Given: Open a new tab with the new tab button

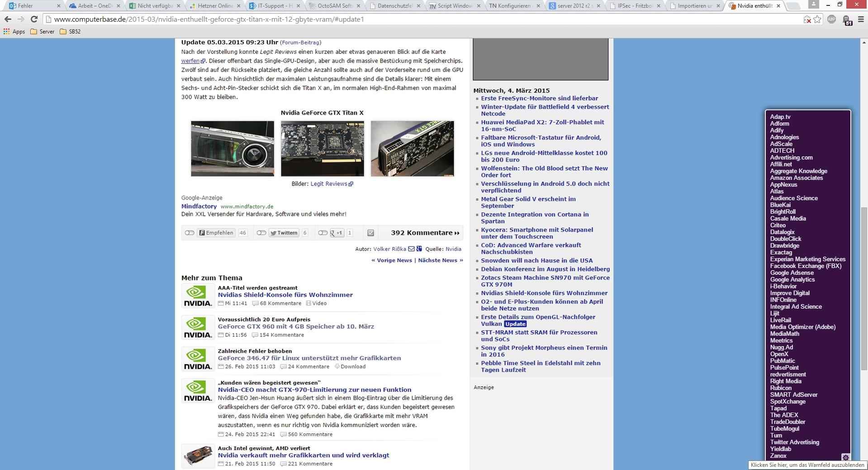Looking at the screenshot, I should coord(793,6).
